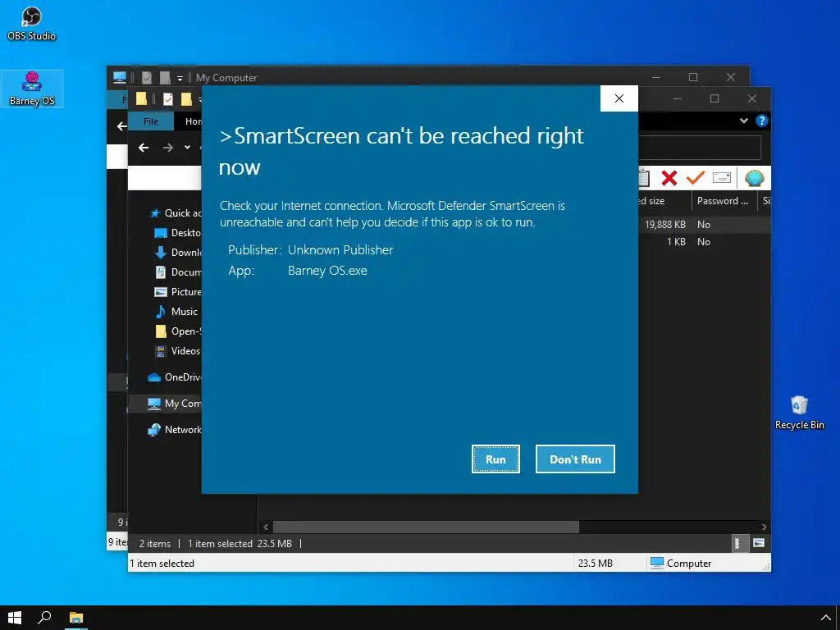Screen dimensions: 840x630
Task: Click File Explorer in the taskbar
Action: tap(76, 618)
